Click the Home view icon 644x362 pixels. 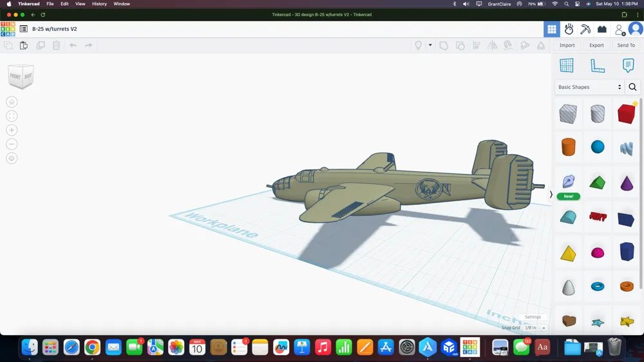click(x=12, y=102)
